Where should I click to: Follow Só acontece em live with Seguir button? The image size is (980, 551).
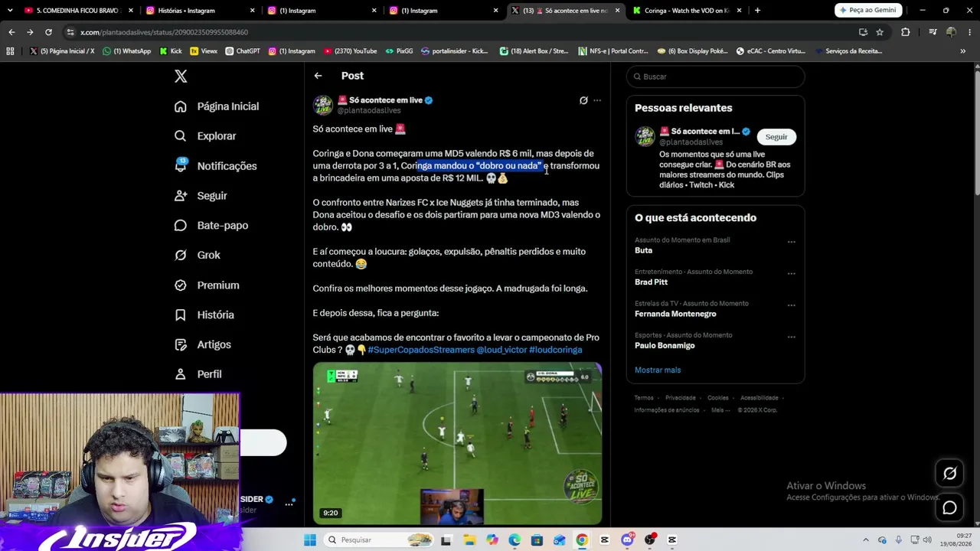776,137
